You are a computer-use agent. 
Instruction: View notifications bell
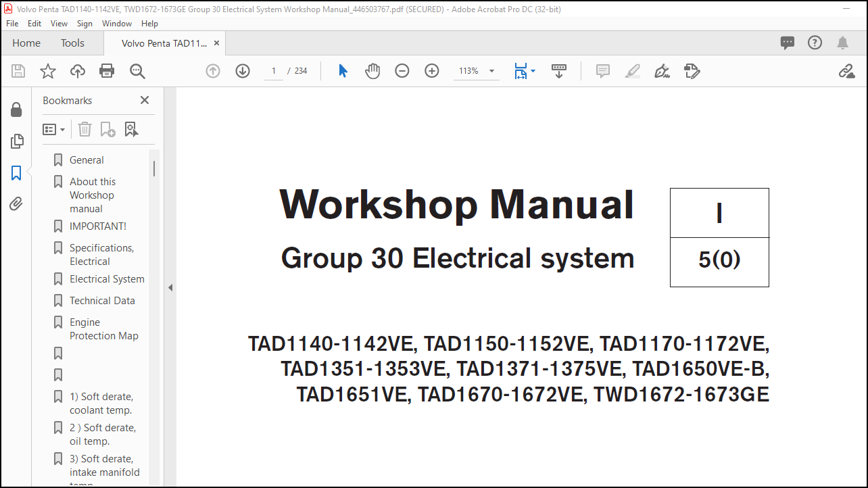pos(842,43)
